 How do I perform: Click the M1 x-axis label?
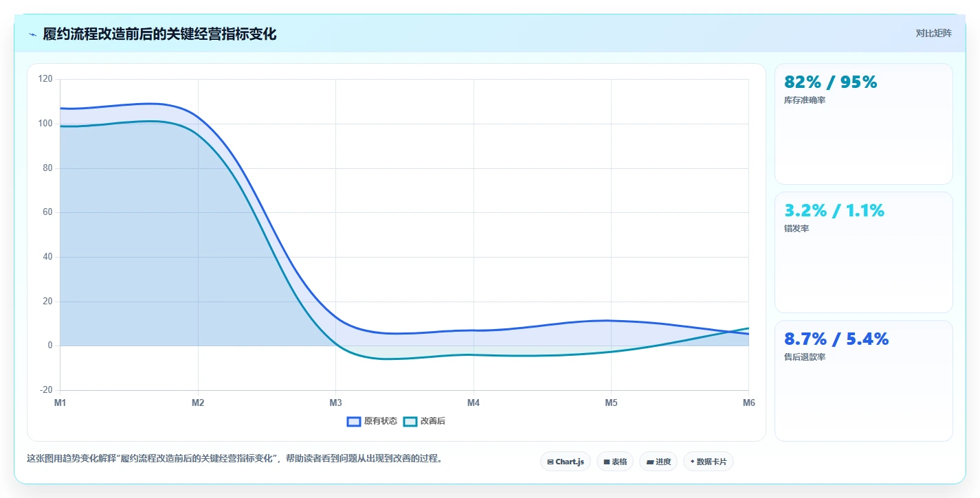click(x=60, y=403)
